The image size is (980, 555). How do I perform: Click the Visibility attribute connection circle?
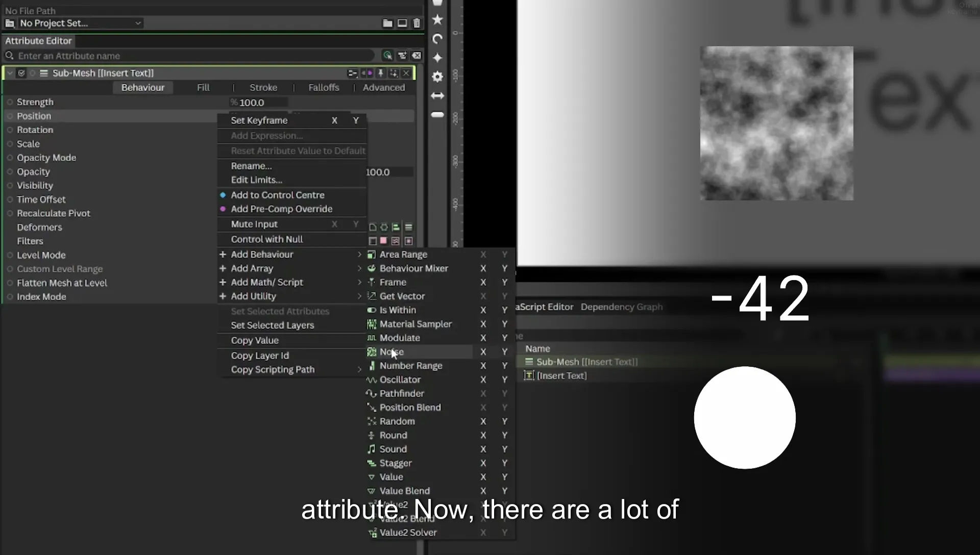(10, 186)
